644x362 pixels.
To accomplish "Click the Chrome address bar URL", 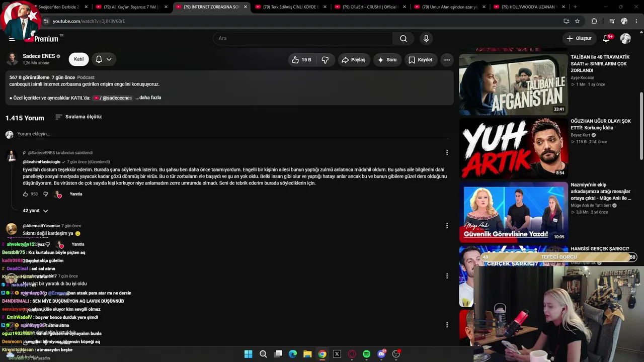I will coord(89,21).
